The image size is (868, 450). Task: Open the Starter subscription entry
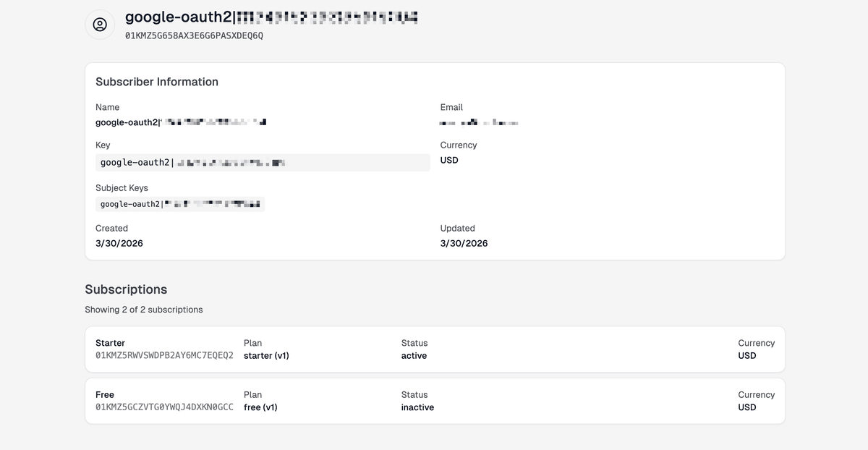pos(434,349)
